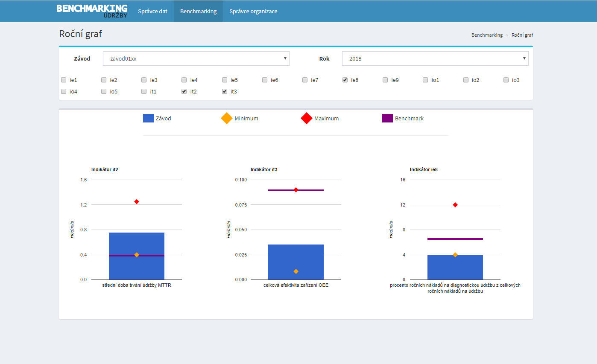The height and width of the screenshot is (364, 597).
Task: Open the Závod dropdown showing zavod01xx
Action: tap(196, 58)
